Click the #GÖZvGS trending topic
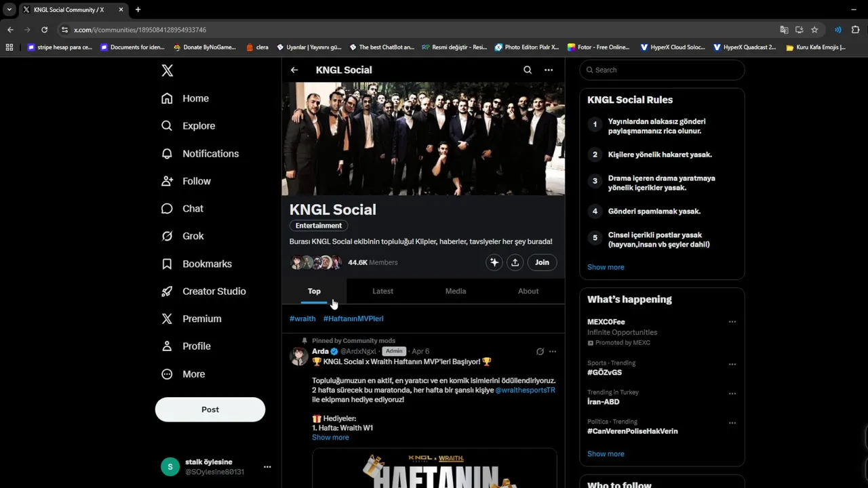The image size is (868, 488). pyautogui.click(x=605, y=372)
